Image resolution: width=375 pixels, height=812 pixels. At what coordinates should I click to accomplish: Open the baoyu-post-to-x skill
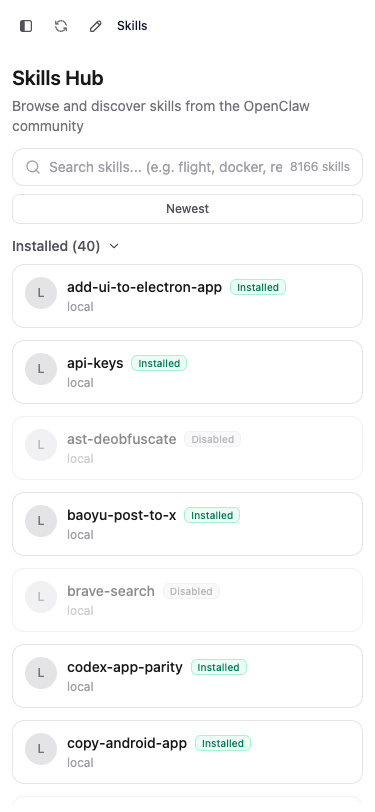(x=188, y=525)
